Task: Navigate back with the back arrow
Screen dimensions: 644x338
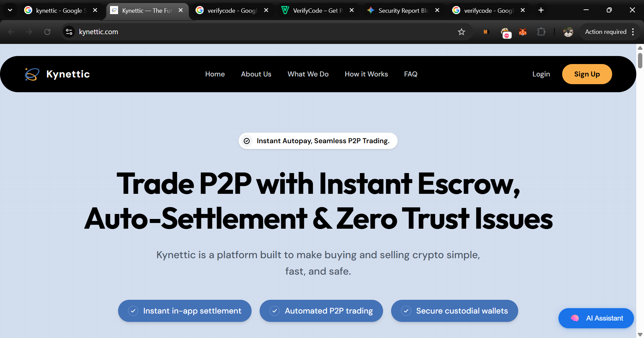Action: [x=12, y=32]
